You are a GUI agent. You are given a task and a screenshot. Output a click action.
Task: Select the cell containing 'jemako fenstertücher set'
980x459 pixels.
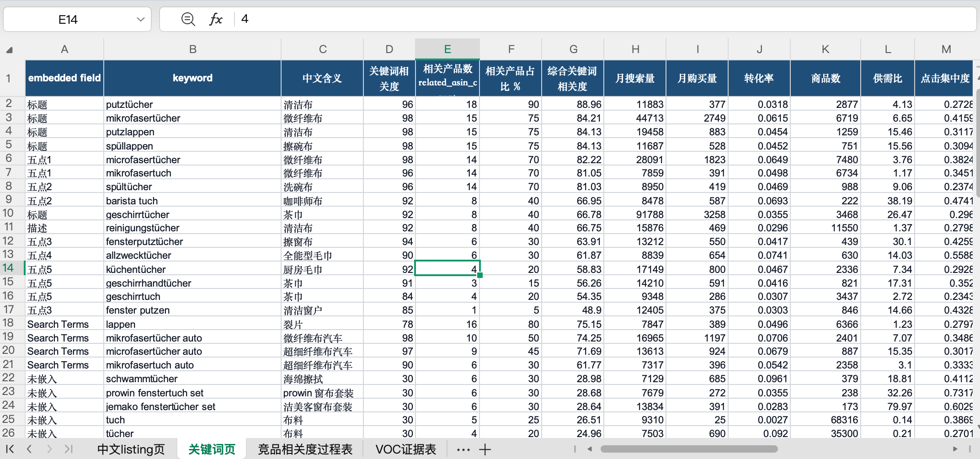coord(192,406)
